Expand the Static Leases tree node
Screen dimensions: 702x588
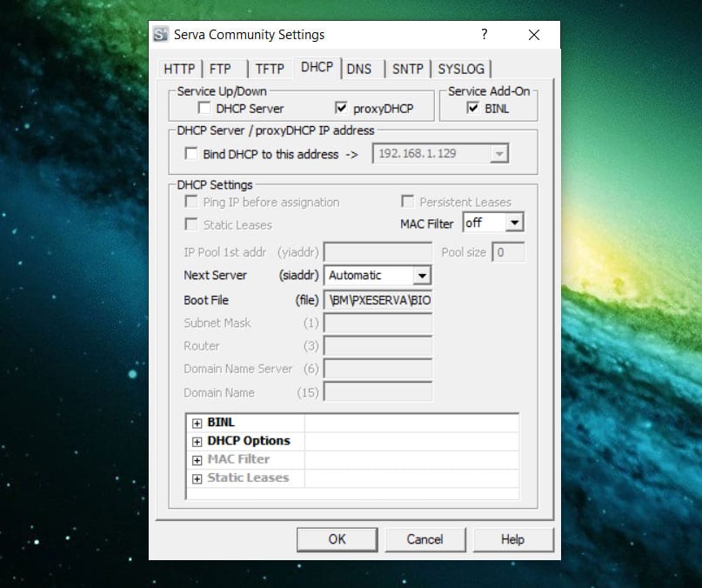[x=197, y=478]
